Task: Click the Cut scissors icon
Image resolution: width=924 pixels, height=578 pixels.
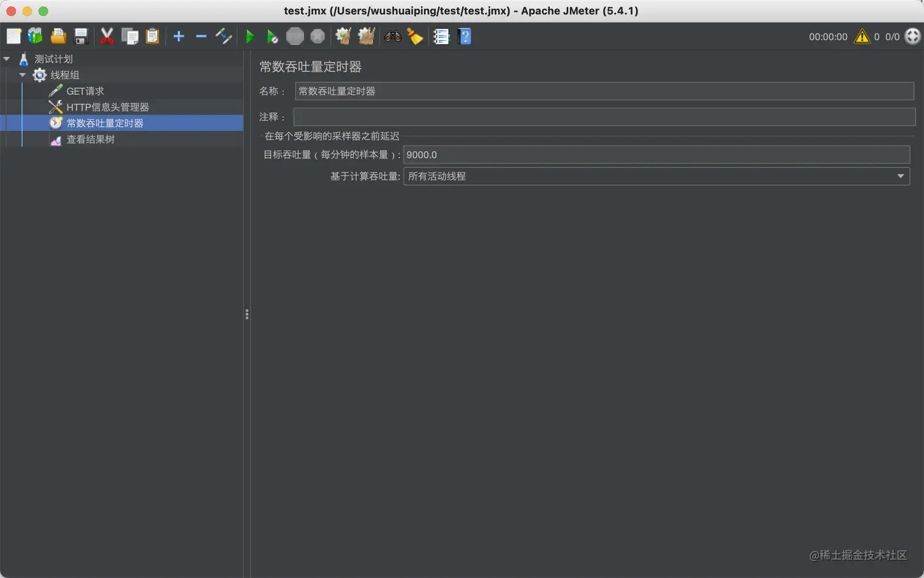Action: coord(107,37)
